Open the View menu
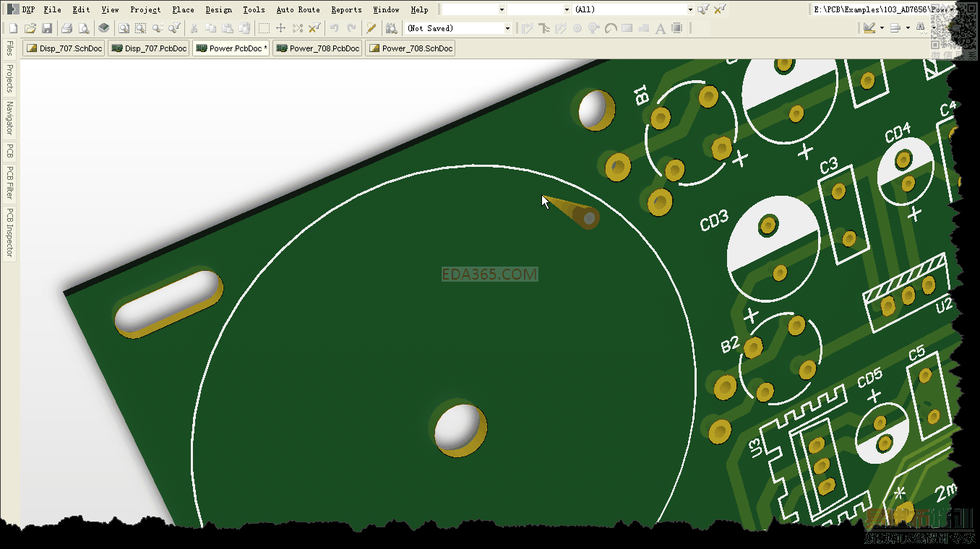The width and height of the screenshot is (980, 549). click(x=110, y=9)
